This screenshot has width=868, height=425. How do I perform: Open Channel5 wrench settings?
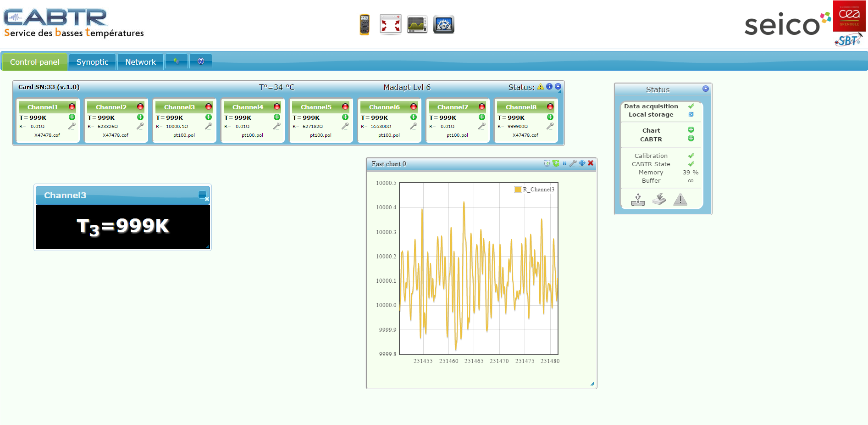pyautogui.click(x=345, y=126)
